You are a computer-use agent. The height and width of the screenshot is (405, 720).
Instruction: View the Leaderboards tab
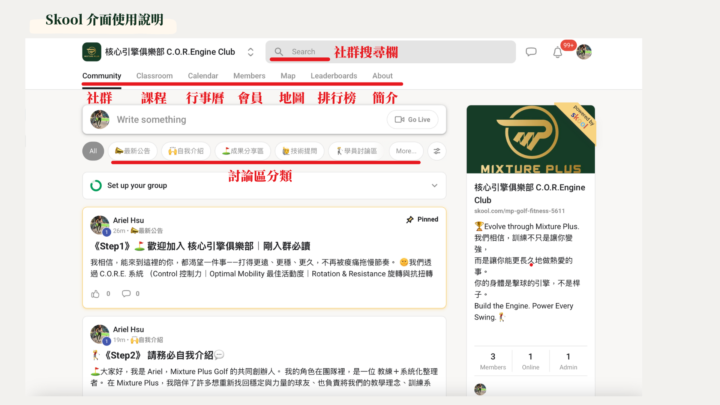coord(333,76)
